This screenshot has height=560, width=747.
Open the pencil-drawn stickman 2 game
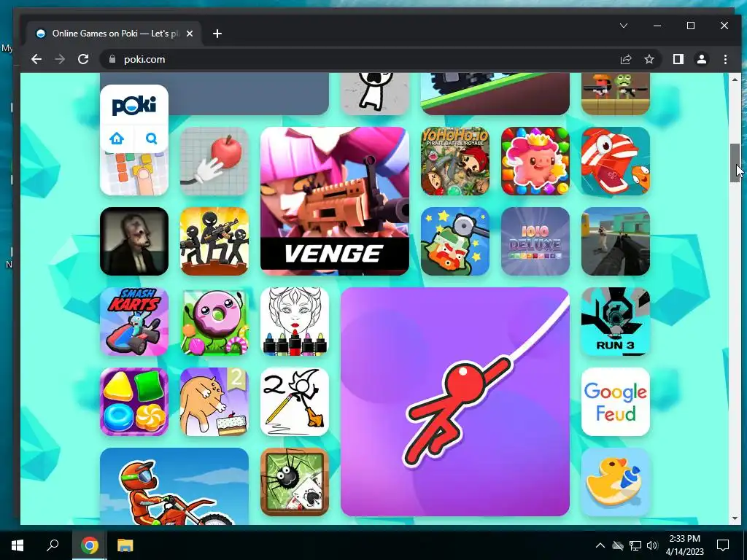pos(295,402)
